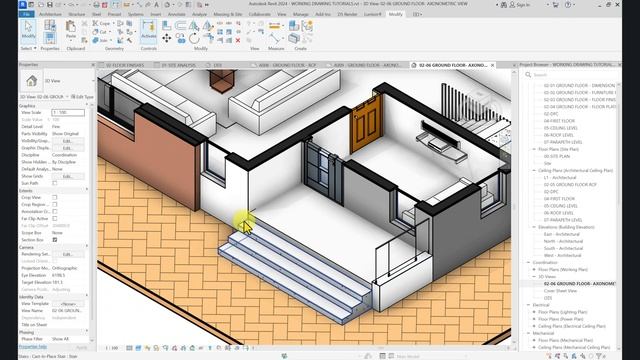The width and height of the screenshot is (640, 360).
Task: Click Edit next to Rendering Settings
Action: click(67, 254)
